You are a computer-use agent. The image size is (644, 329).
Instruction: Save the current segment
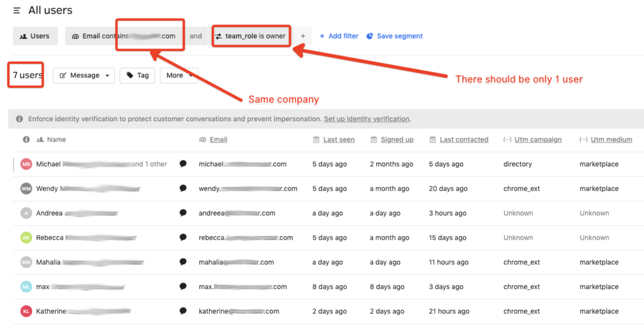tap(395, 36)
